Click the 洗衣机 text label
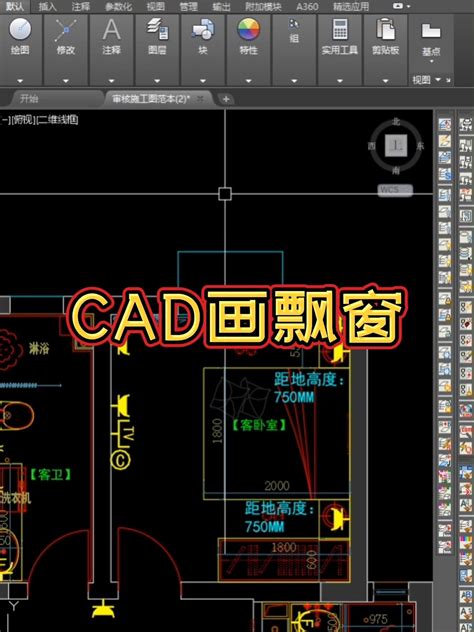Viewport: 474px width, 632px height. tap(15, 497)
